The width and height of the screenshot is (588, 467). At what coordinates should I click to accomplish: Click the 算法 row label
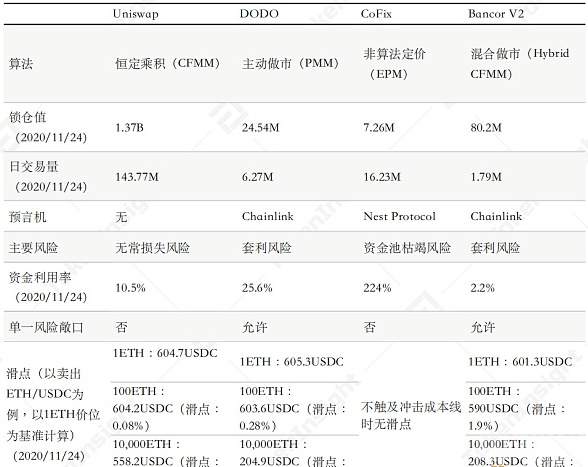pyautogui.click(x=21, y=64)
